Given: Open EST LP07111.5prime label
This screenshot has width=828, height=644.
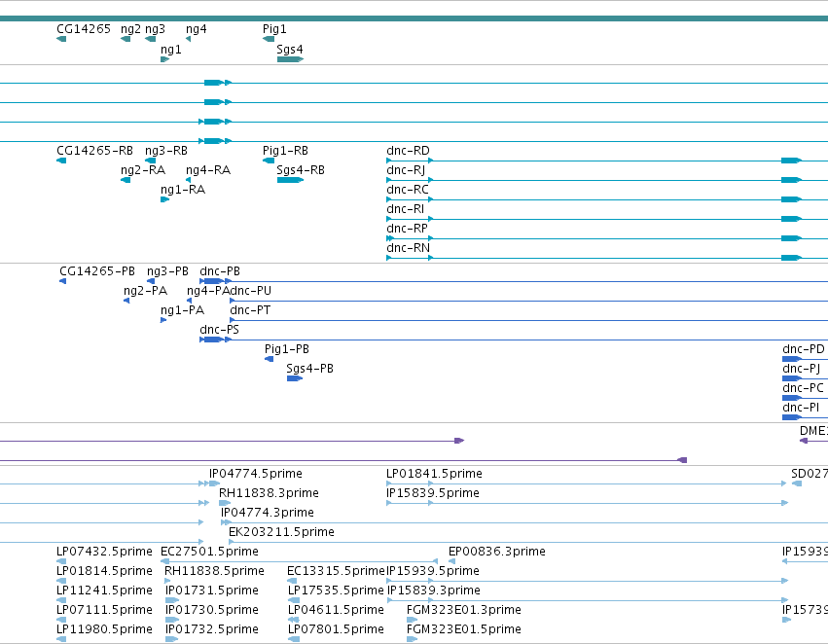Looking at the screenshot, I should pos(104,611).
